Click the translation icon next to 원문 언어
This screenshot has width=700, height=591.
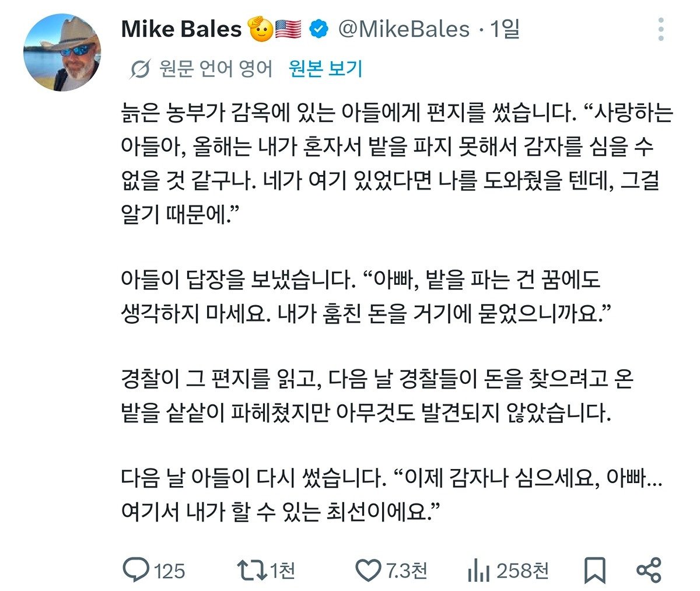139,70
